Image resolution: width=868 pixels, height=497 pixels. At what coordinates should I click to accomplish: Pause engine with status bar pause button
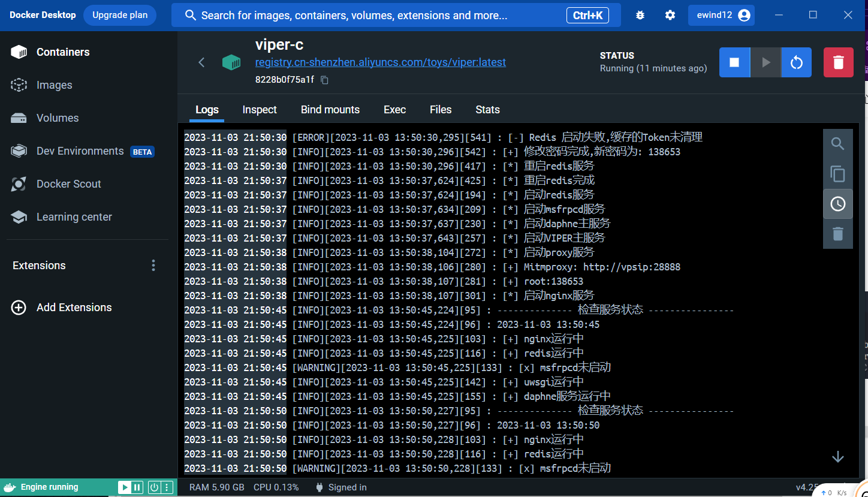[137, 487]
